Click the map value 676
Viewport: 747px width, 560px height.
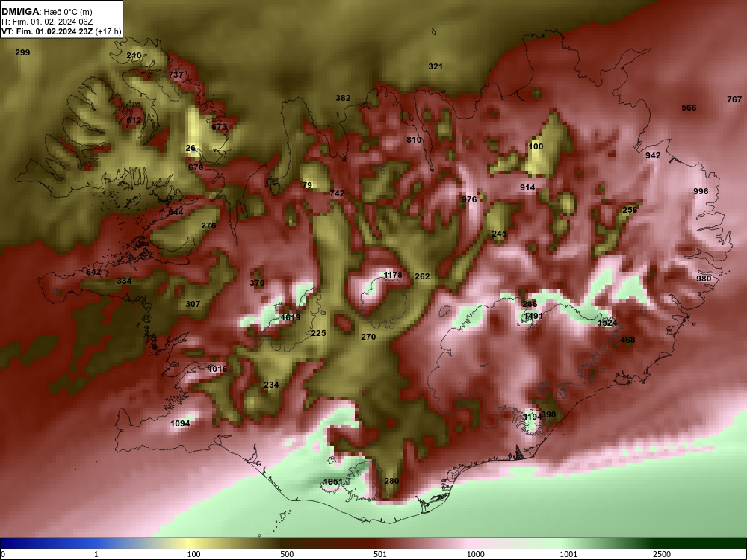pyautogui.click(x=196, y=167)
